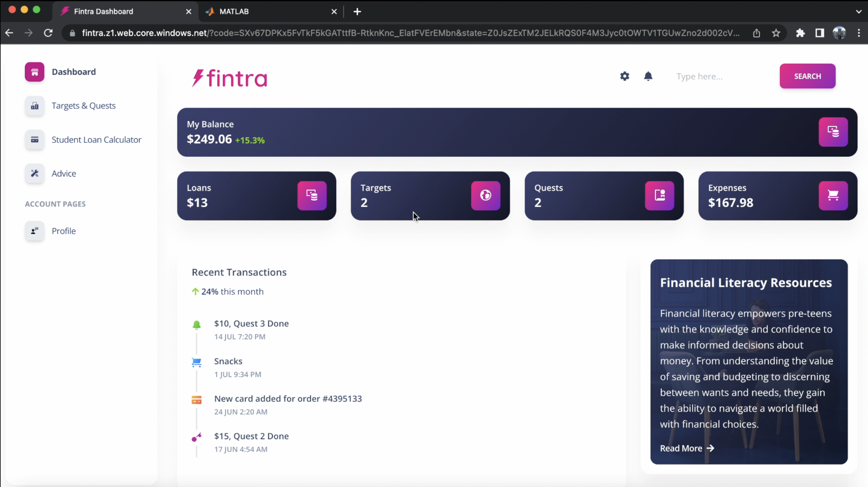Click the Targets card globe icon
The height and width of the screenshot is (487, 868).
(486, 196)
